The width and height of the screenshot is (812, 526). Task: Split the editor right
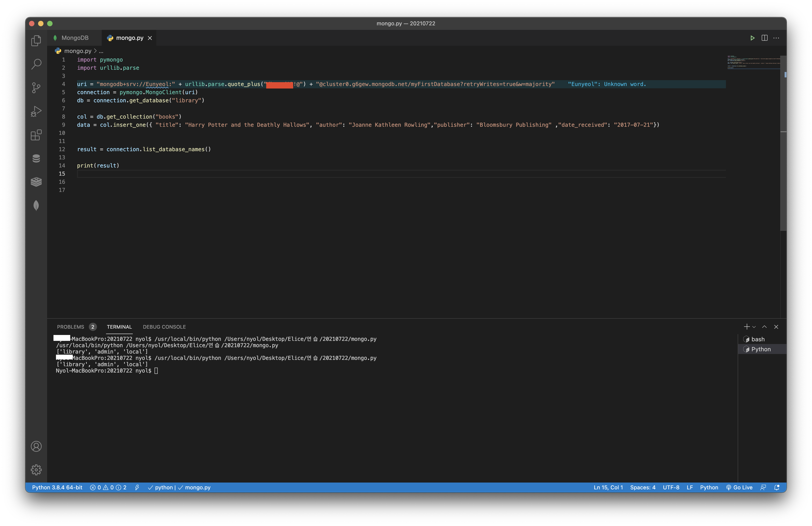(x=765, y=38)
